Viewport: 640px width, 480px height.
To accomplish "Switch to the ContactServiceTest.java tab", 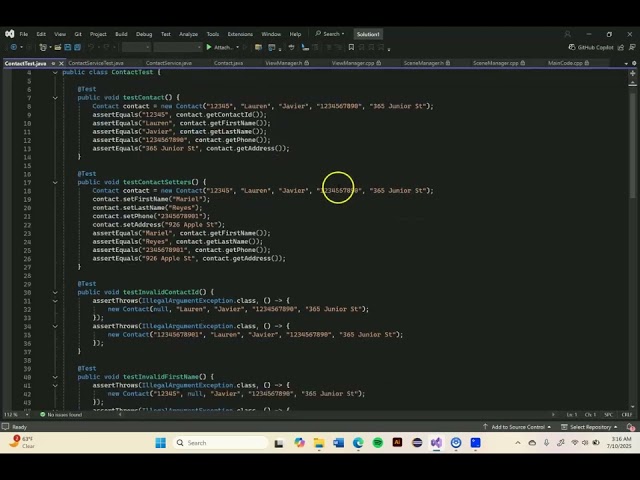I will 96,63.
